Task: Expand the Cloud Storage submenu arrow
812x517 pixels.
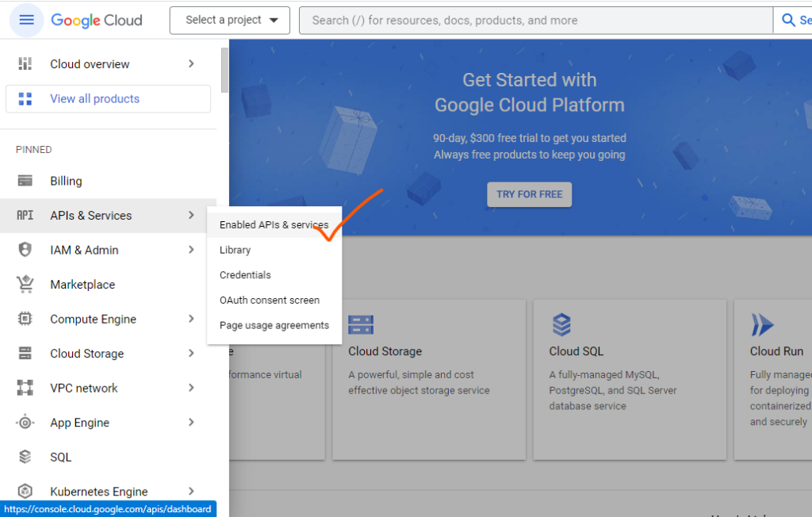Action: pos(191,354)
